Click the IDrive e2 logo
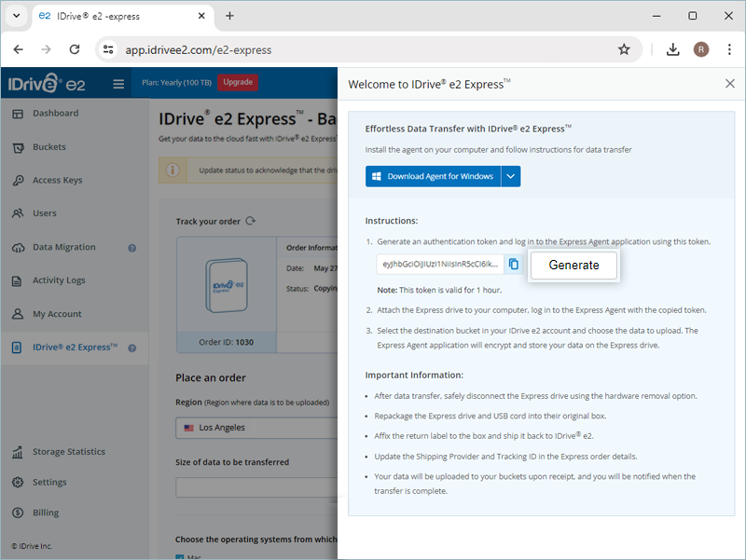The image size is (746, 560). [47, 83]
